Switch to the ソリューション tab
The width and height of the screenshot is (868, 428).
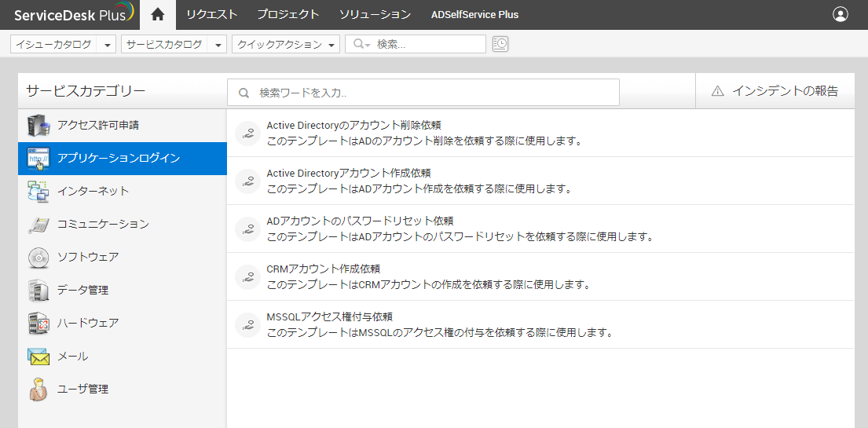[375, 14]
